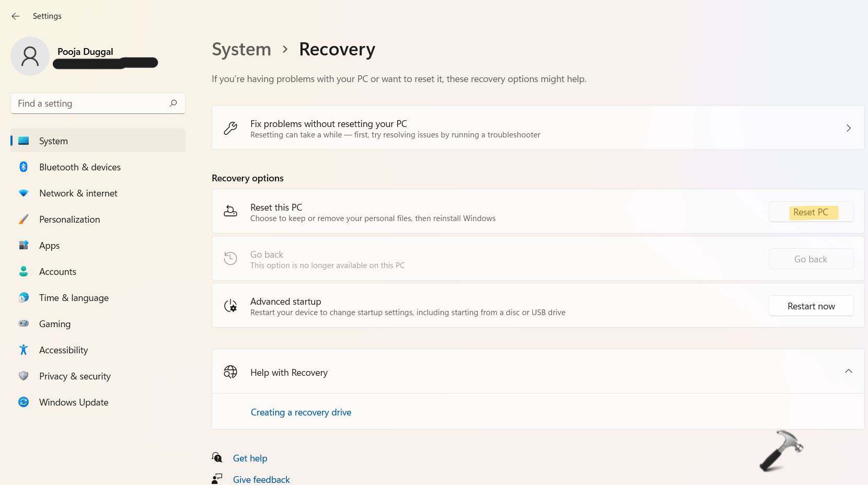The image size is (868, 485).
Task: Collapse the Help with Recovery section
Action: tap(848, 372)
